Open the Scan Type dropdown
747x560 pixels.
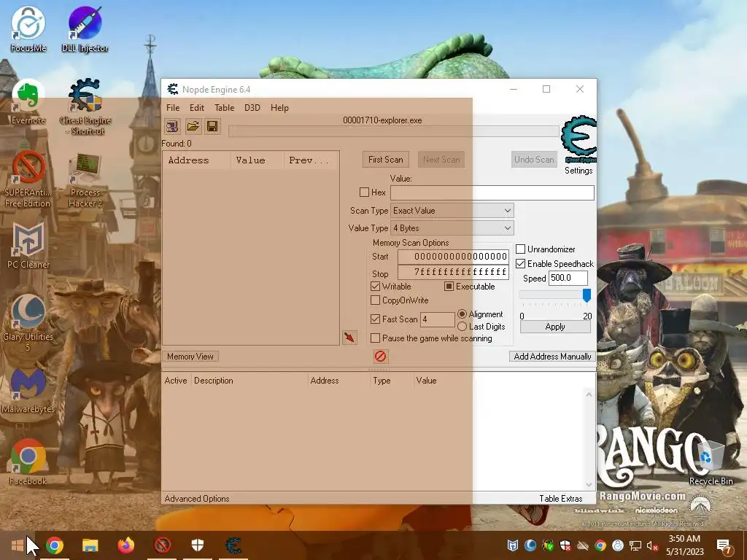452,211
